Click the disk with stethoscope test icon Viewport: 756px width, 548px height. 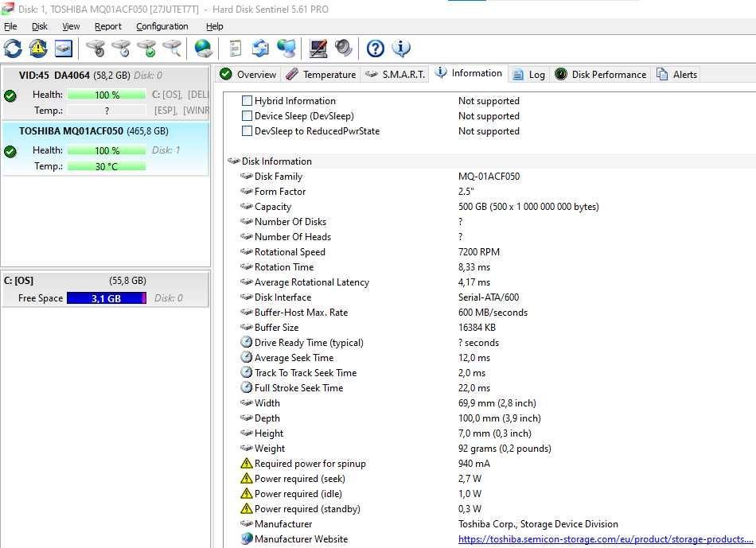(x=95, y=49)
